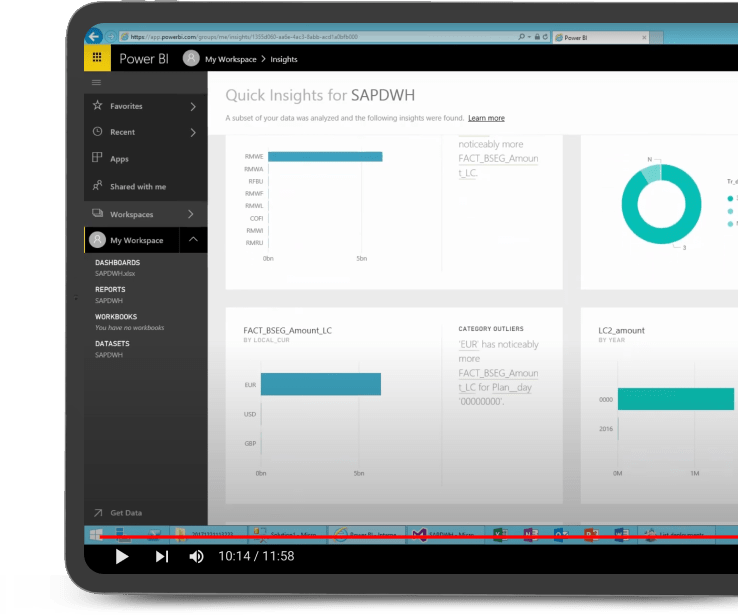The width and height of the screenshot is (738, 615).
Task: Click the REPORTS section heading
Action: [110, 289]
